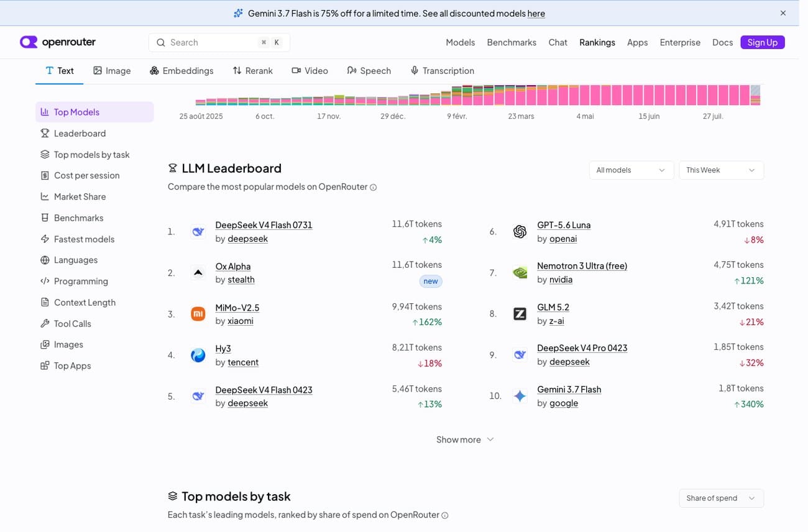Image resolution: width=808 pixels, height=532 pixels.
Task: Open Rankings in top navigation
Action: pos(597,42)
